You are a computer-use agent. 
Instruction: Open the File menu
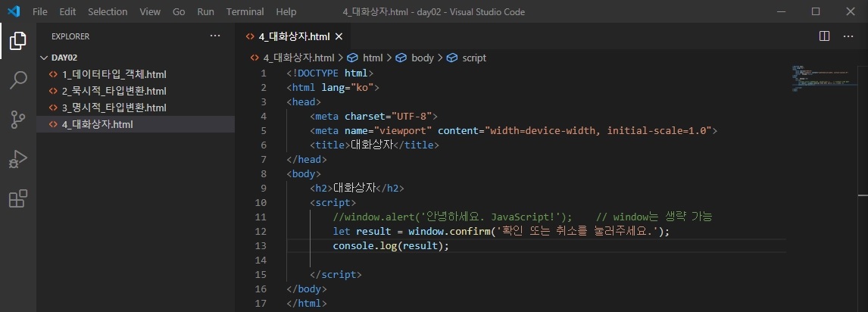tap(40, 11)
